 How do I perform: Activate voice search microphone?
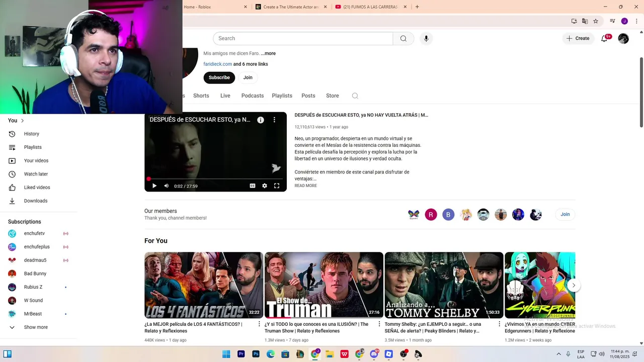click(x=426, y=39)
